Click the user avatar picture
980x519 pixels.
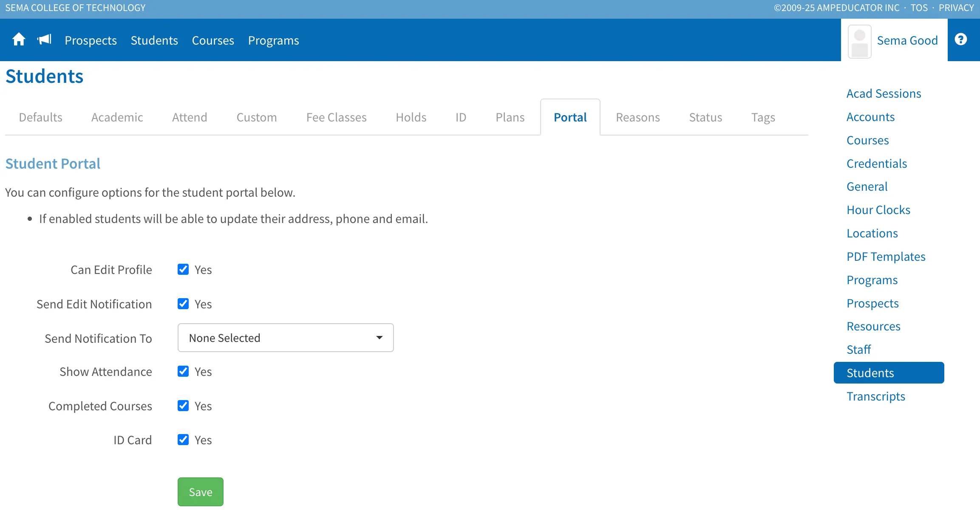(859, 41)
